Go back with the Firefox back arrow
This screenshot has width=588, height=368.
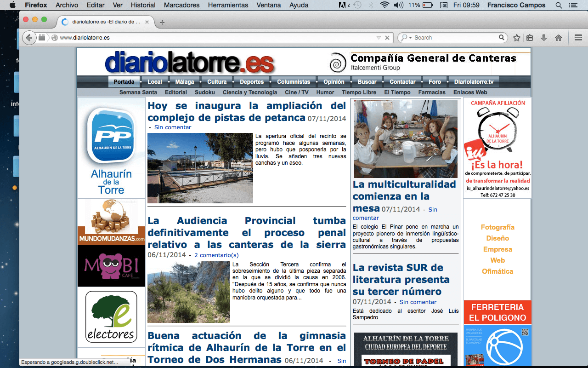click(x=29, y=38)
